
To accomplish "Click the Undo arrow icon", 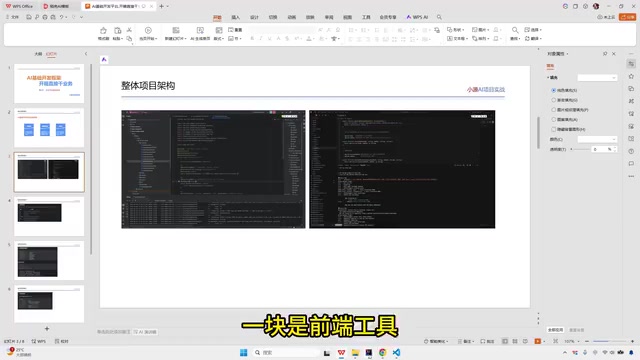I will (x=62, y=17).
